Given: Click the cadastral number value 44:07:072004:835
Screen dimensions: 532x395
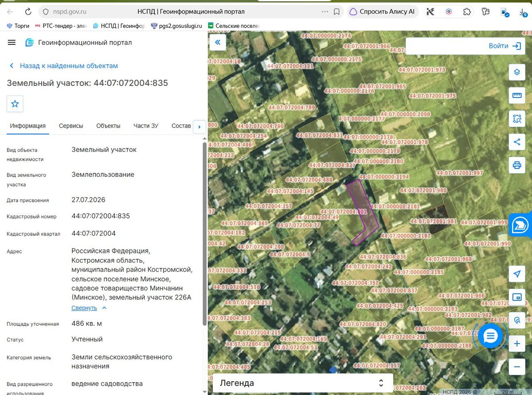Looking at the screenshot, I should point(101,216).
